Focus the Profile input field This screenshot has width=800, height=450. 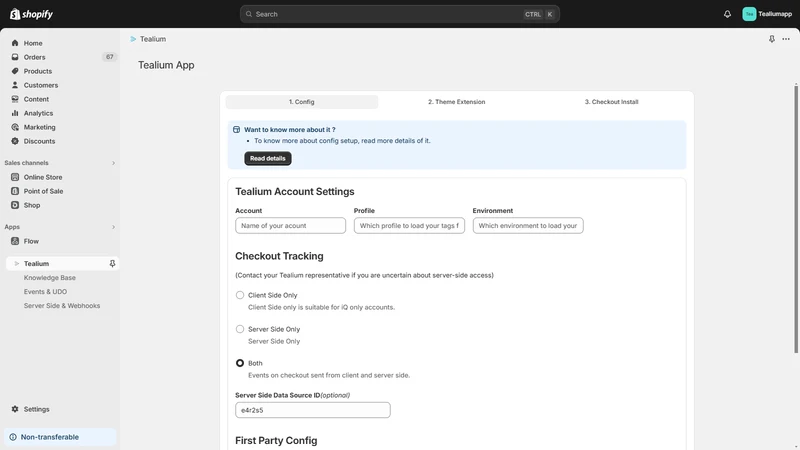(409, 226)
